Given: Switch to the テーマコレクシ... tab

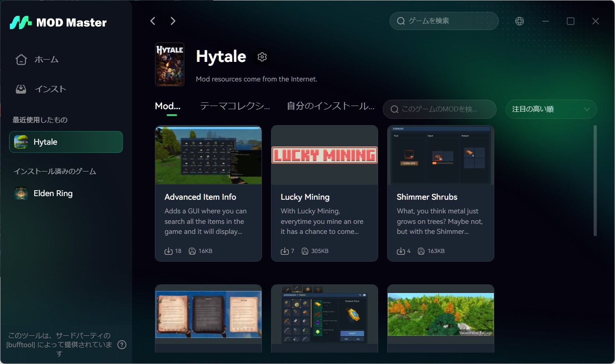Looking at the screenshot, I should [235, 106].
